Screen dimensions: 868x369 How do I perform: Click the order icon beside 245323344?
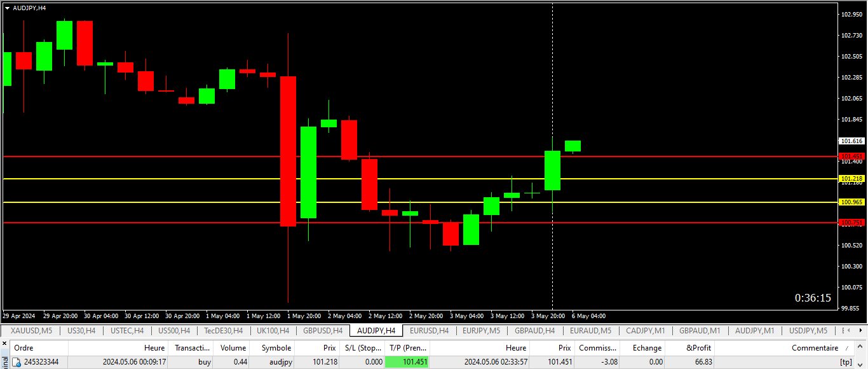(x=17, y=362)
